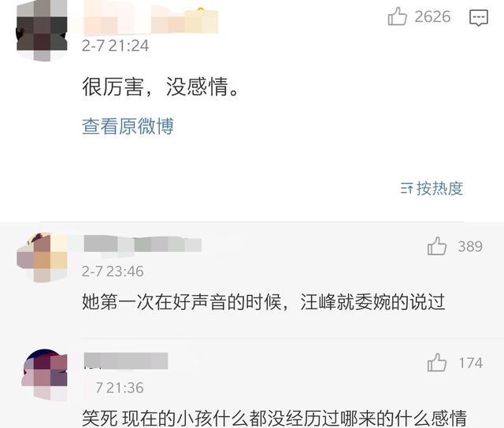Click the 2626 like count
This screenshot has height=428, width=504.
[x=432, y=17]
